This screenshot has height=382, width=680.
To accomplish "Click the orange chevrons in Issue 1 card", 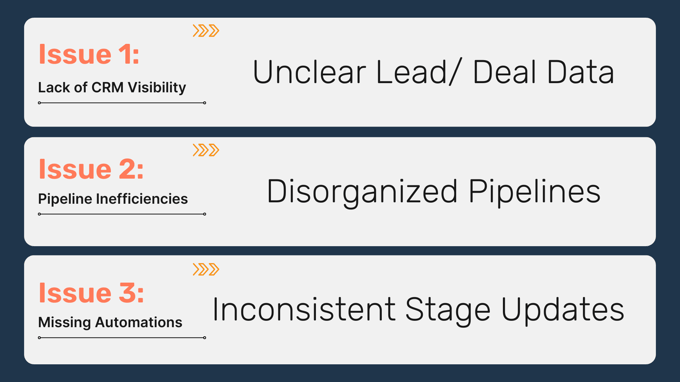I will click(x=206, y=31).
